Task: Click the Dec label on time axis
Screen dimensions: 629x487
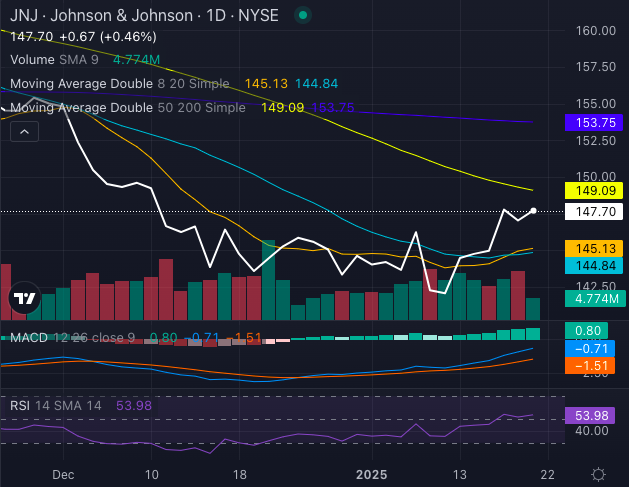Action: (x=62, y=473)
